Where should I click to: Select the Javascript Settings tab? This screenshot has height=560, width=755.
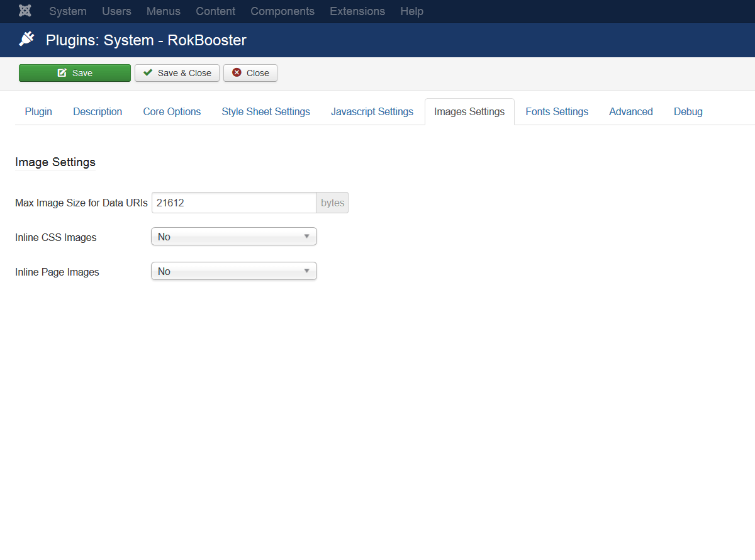tap(372, 111)
